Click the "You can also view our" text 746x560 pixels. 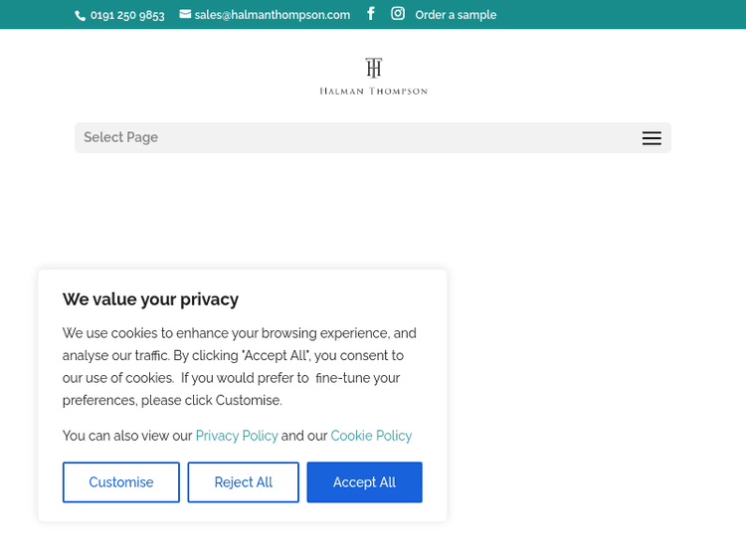(127, 436)
